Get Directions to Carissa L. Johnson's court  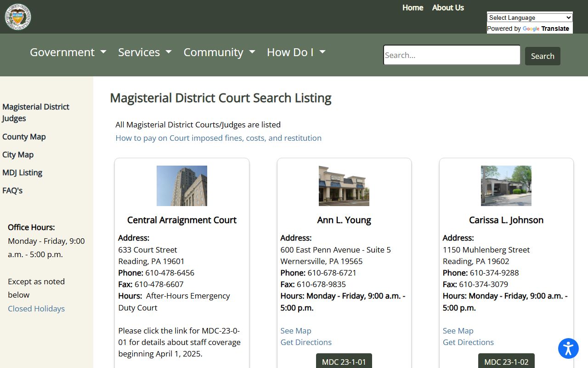tap(468, 342)
